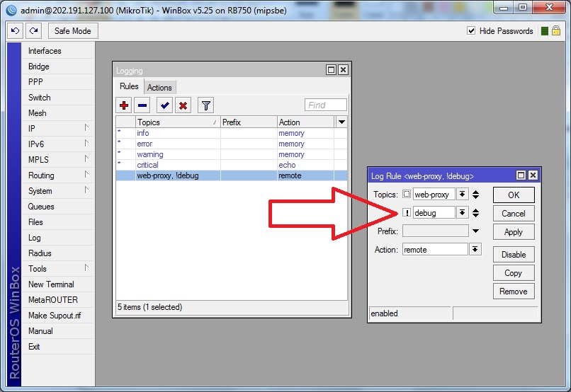The width and height of the screenshot is (571, 392).
Task: Maximize the Logging window
Action: click(331, 70)
